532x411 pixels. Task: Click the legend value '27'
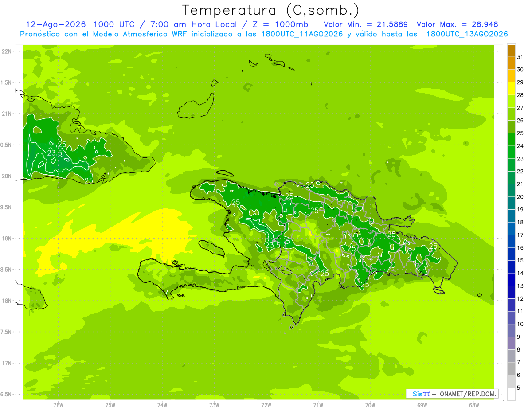point(520,108)
